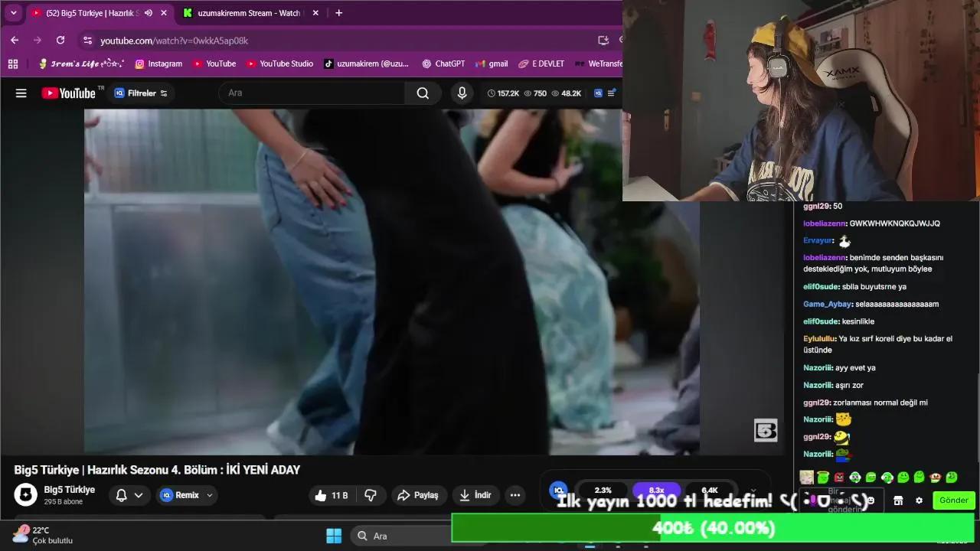Open the Filtreler filter button
Image resolution: width=980 pixels, height=551 pixels.
(x=141, y=93)
